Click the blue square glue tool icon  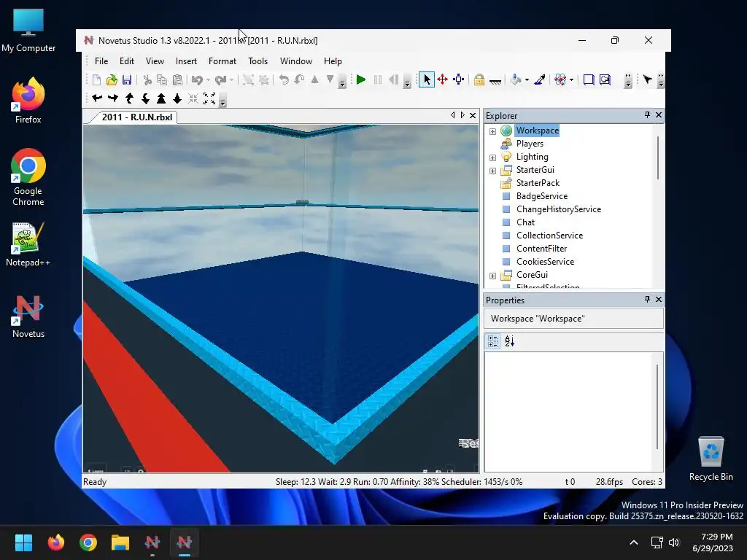coord(605,79)
